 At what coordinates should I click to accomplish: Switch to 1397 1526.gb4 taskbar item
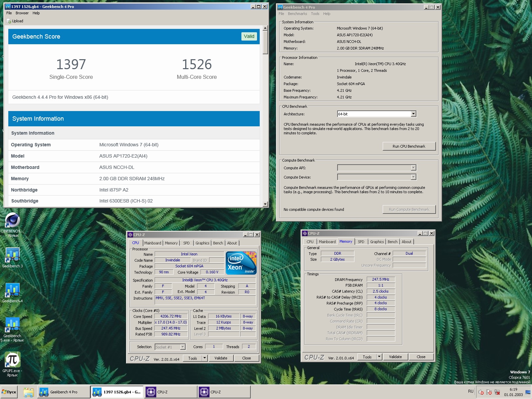click(x=117, y=392)
